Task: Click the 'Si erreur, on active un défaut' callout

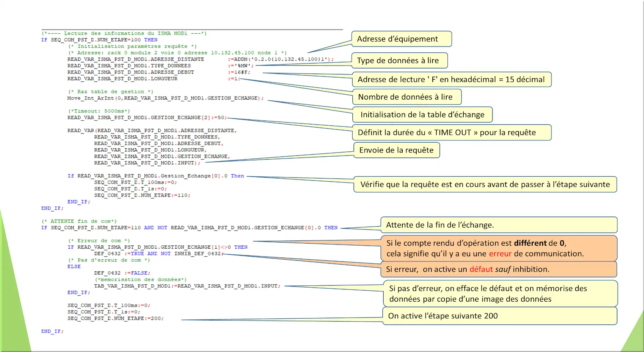Action: point(499,269)
